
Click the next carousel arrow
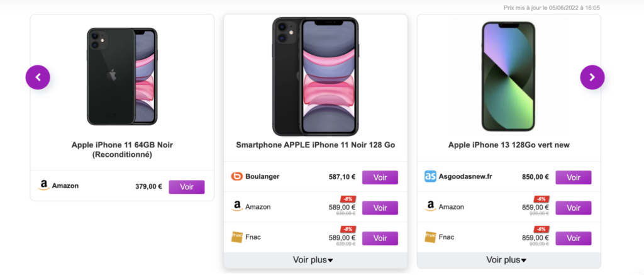pyautogui.click(x=592, y=77)
